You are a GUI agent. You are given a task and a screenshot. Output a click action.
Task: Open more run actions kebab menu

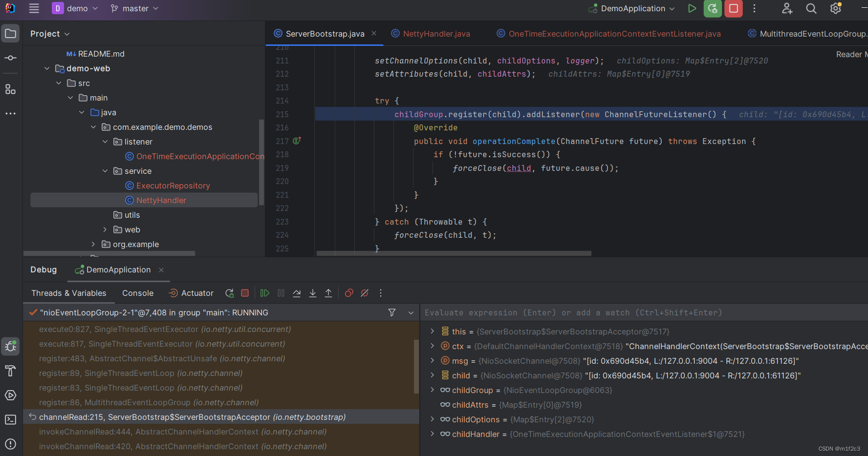[x=755, y=8]
